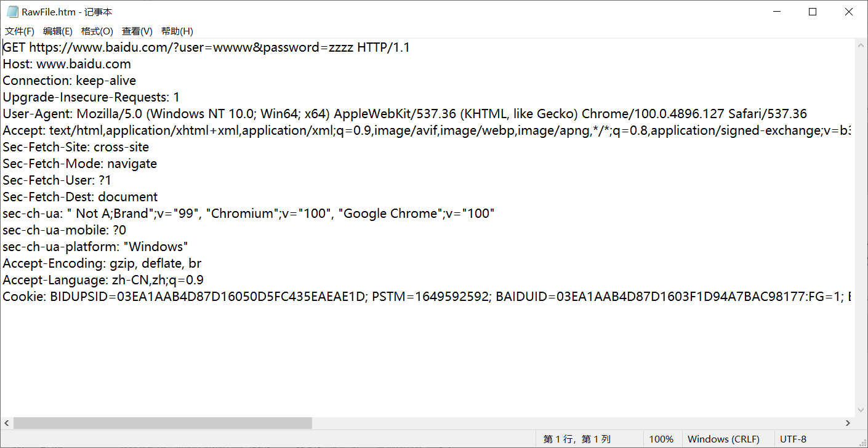Click the horizontal scrollbar thumb
The image size is (868, 448).
[x=163, y=423]
